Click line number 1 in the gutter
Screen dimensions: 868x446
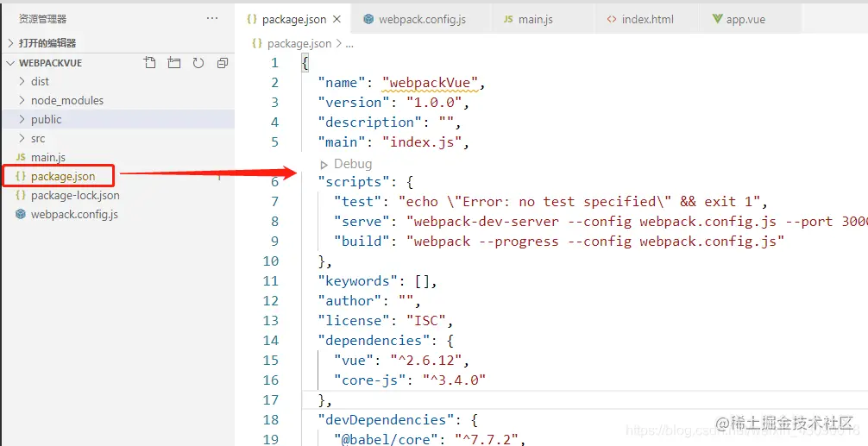click(275, 62)
